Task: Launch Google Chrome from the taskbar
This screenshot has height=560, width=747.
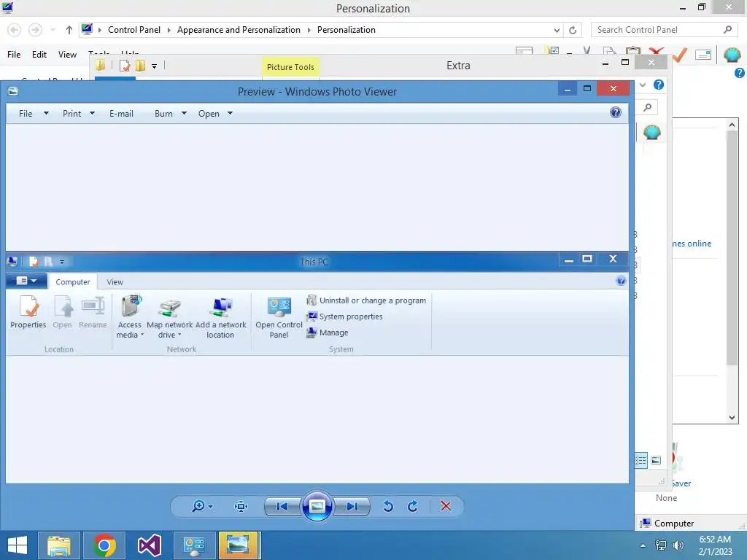Action: pyautogui.click(x=104, y=545)
